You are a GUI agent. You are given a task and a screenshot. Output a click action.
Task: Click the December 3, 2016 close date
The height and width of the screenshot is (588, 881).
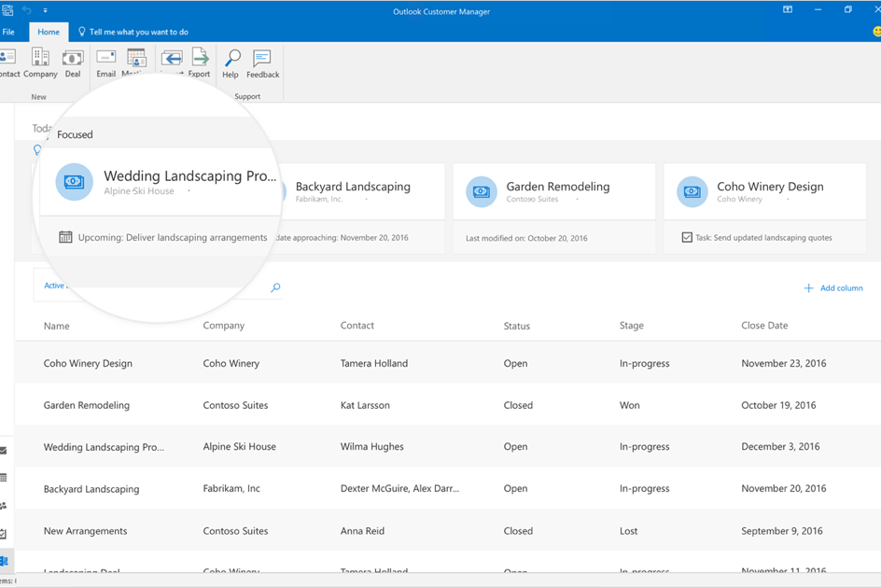(x=780, y=446)
